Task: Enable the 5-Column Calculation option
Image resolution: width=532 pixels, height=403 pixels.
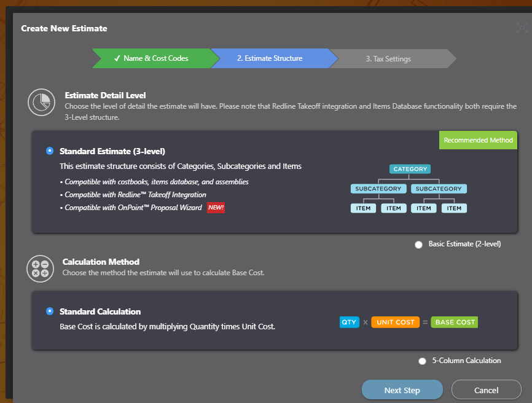Action: (x=422, y=361)
